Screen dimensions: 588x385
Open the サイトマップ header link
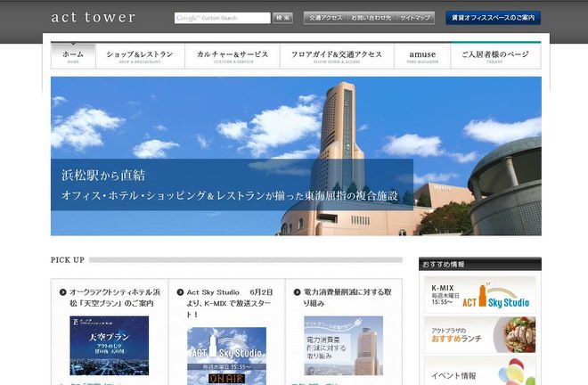pos(415,18)
